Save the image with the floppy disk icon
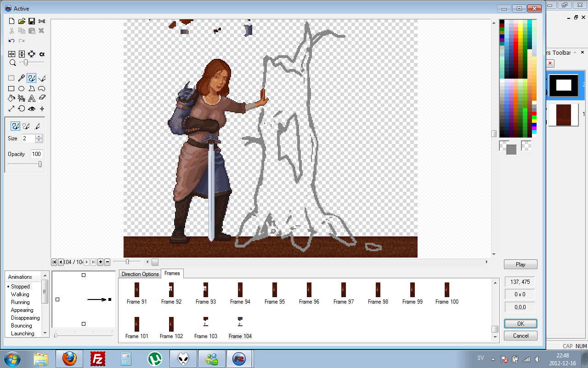 (32, 21)
